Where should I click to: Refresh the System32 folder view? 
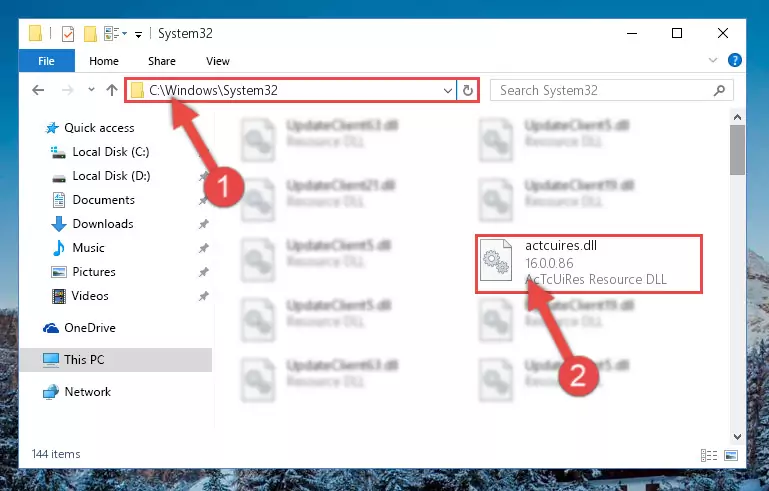(x=468, y=90)
